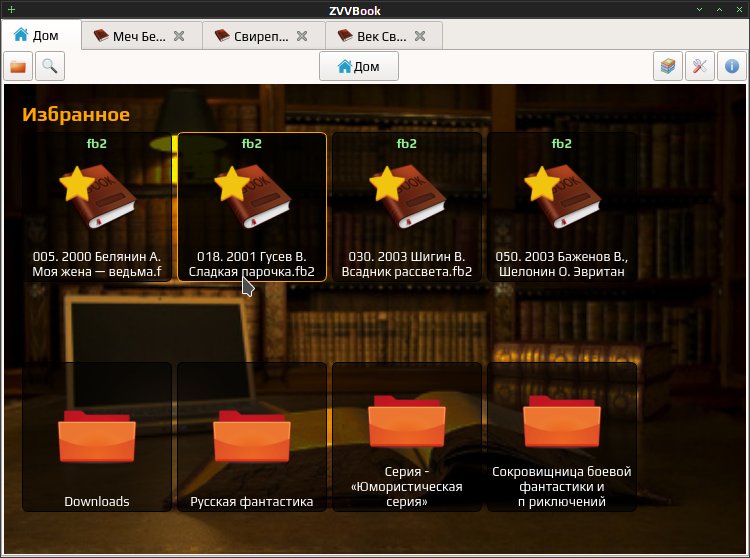Click the Дом home button in toolbar
This screenshot has height=558, width=750.
pyautogui.click(x=359, y=66)
